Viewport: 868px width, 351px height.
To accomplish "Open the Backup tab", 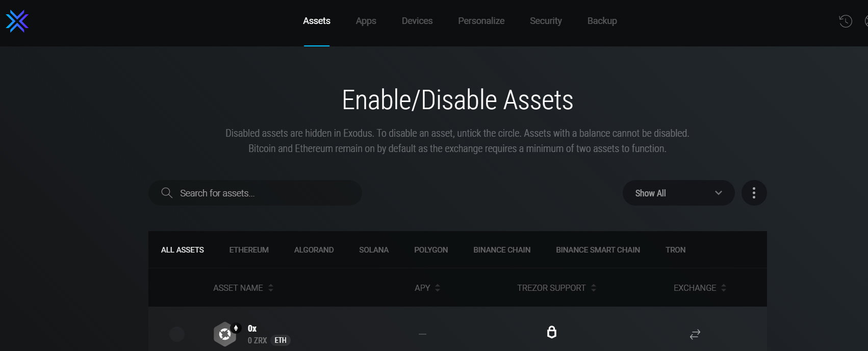I will [602, 21].
